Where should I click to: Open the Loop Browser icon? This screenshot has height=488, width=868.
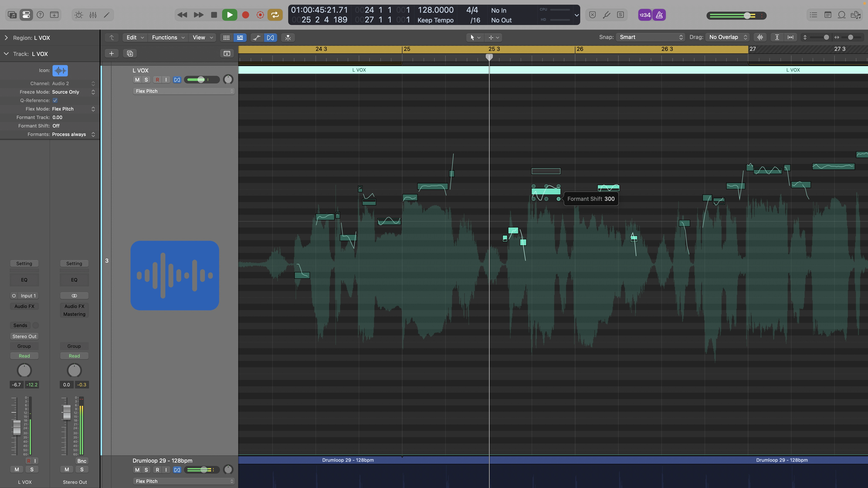(841, 15)
